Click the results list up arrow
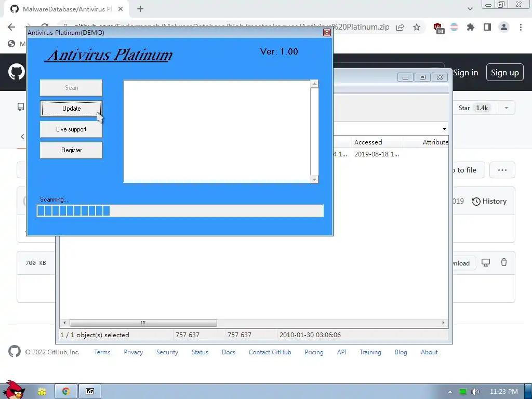The image size is (532, 399). [314, 84]
